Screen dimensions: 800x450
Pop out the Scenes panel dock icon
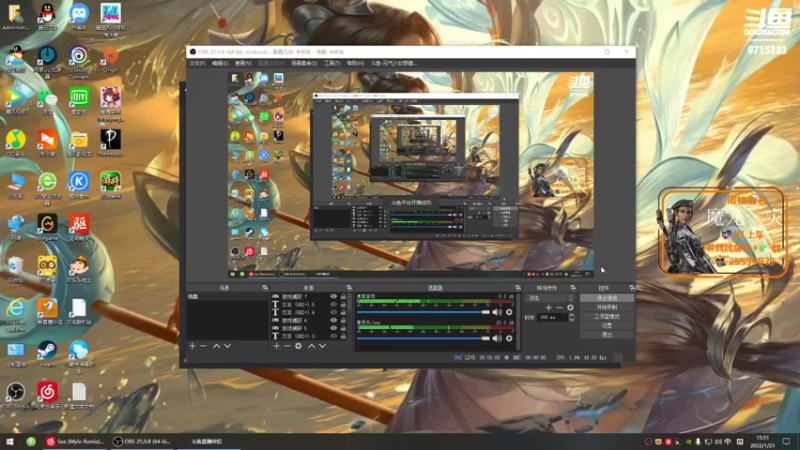tap(265, 288)
